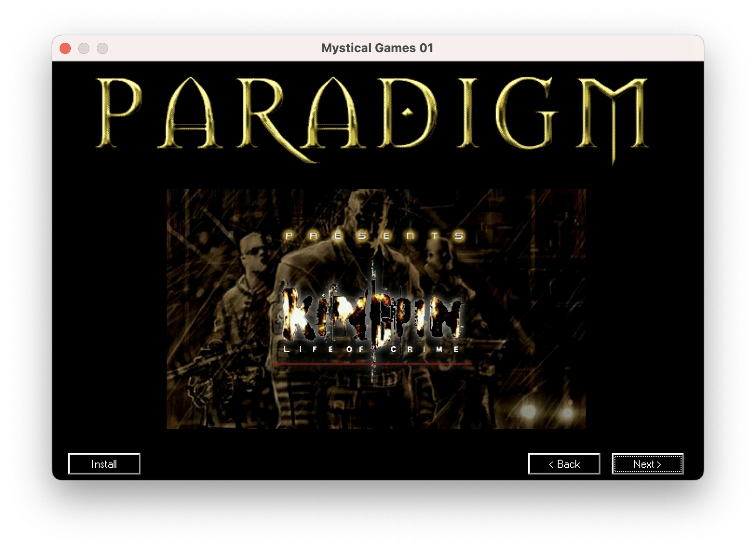Open the Kingpin Life of Crime image
The height and width of the screenshot is (549, 756).
coord(376,308)
